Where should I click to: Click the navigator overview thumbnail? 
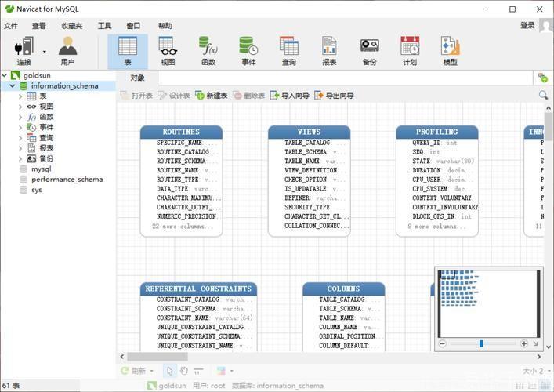(x=489, y=303)
